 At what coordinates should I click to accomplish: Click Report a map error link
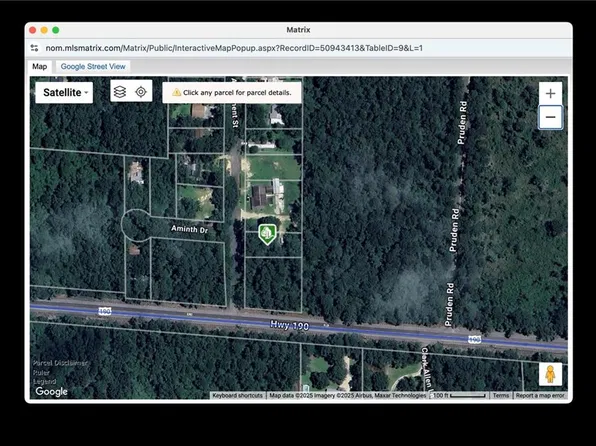pos(540,395)
